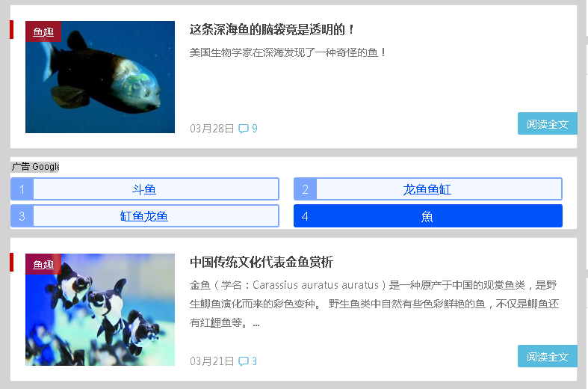
Task: Open the comment bubble icon on 03月28日 article
Action: [244, 129]
